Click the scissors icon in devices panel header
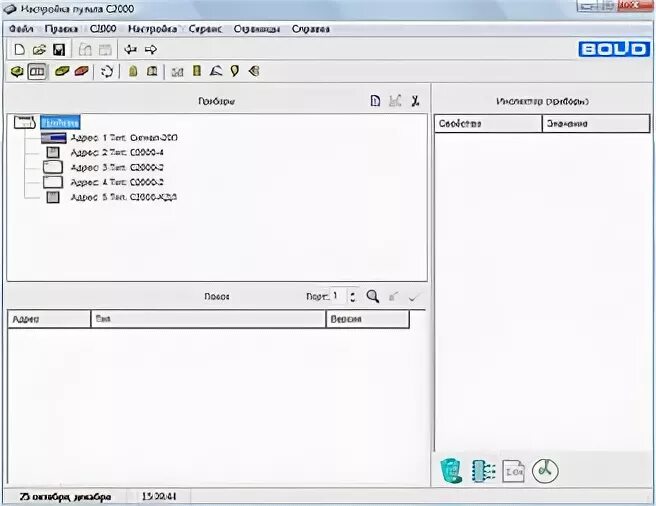Image resolution: width=656 pixels, height=506 pixels. (x=415, y=101)
